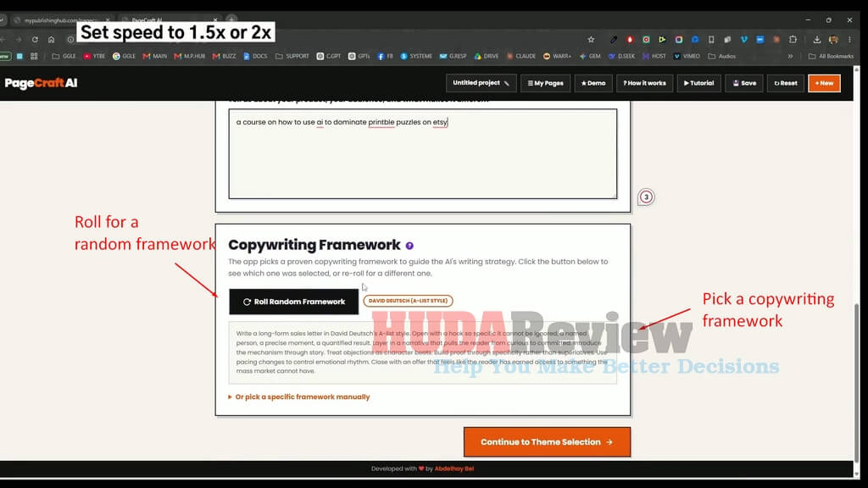Click Continue to Theme Selection

pyautogui.click(x=547, y=442)
